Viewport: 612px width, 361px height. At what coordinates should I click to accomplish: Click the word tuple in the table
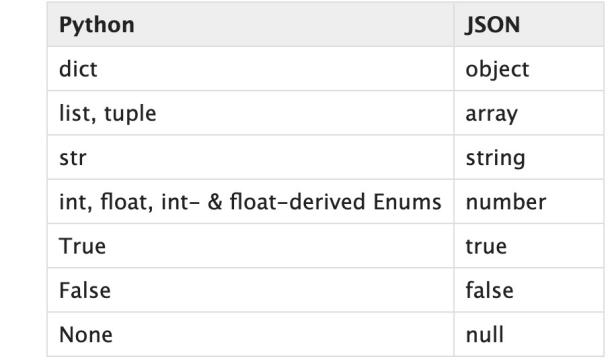130,114
